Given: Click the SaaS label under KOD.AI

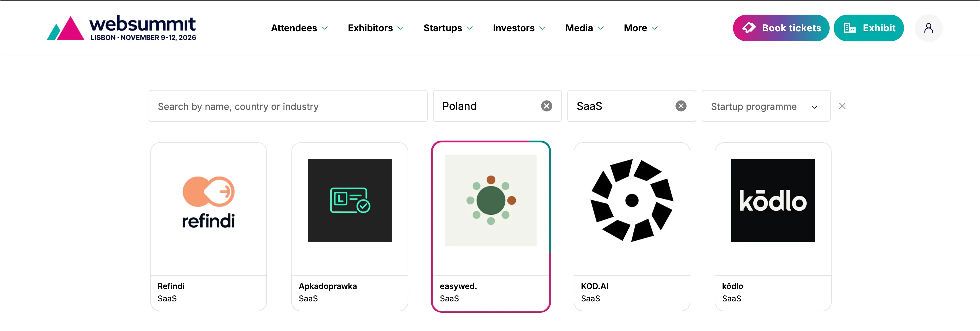Looking at the screenshot, I should (x=590, y=299).
